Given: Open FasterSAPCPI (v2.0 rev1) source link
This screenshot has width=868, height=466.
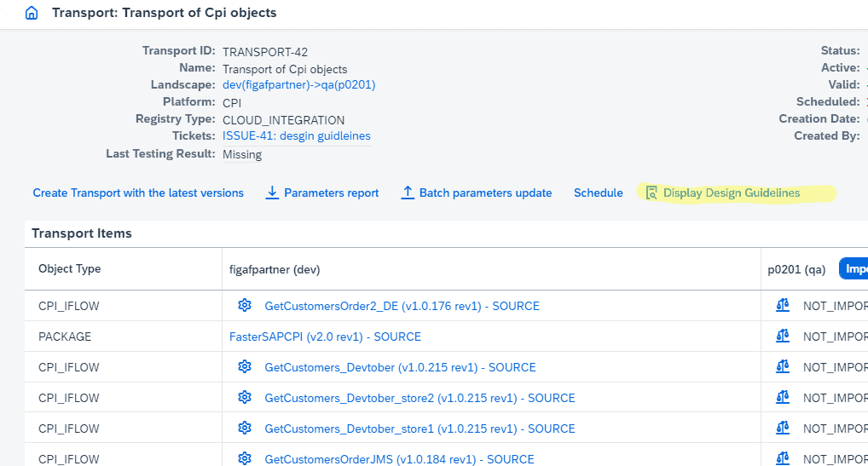Looking at the screenshot, I should [x=325, y=337].
